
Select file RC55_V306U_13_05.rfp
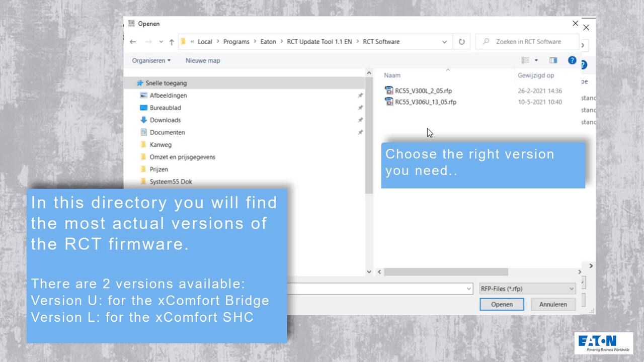coord(426,102)
